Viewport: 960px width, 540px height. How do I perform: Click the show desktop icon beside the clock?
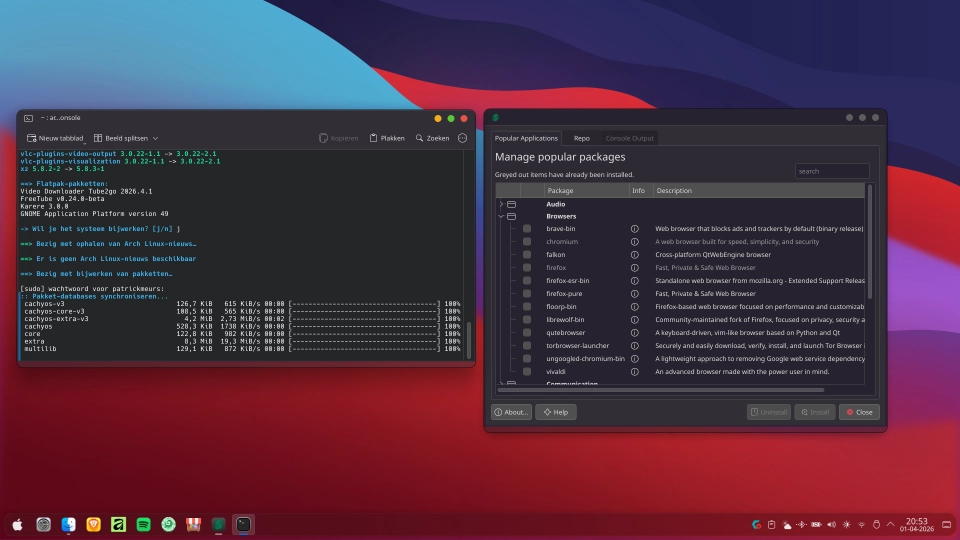pos(947,525)
